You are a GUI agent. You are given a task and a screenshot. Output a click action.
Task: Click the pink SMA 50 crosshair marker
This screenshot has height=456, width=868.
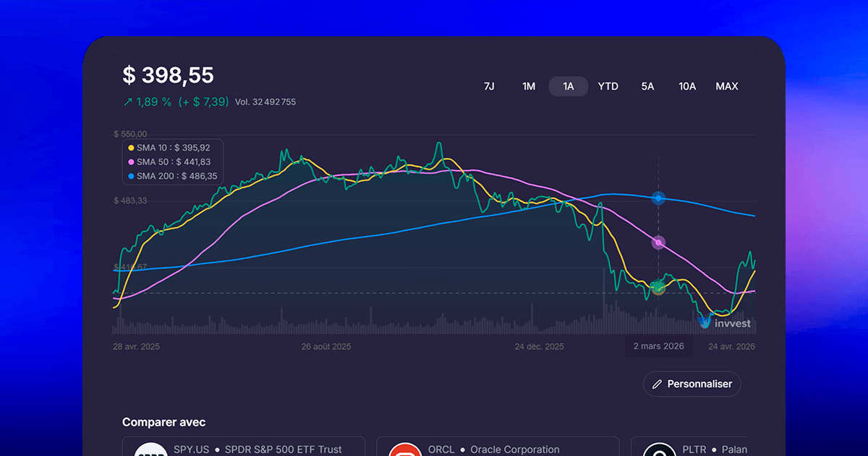tap(658, 242)
